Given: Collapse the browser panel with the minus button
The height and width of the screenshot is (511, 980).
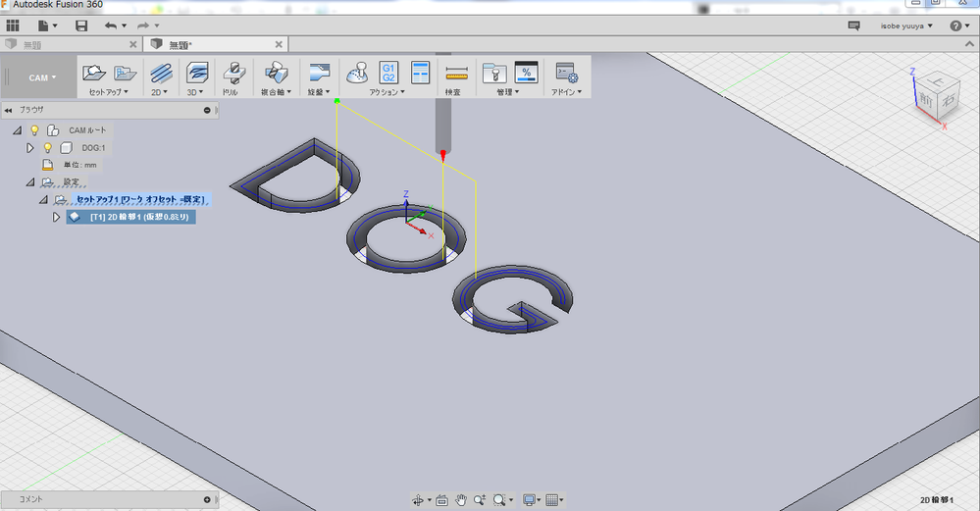Looking at the screenshot, I should [207, 110].
